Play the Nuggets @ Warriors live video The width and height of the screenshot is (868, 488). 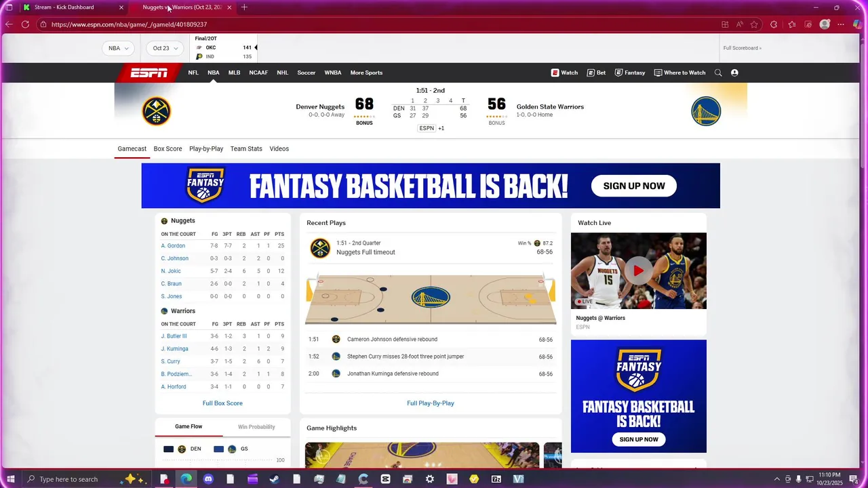(x=638, y=270)
